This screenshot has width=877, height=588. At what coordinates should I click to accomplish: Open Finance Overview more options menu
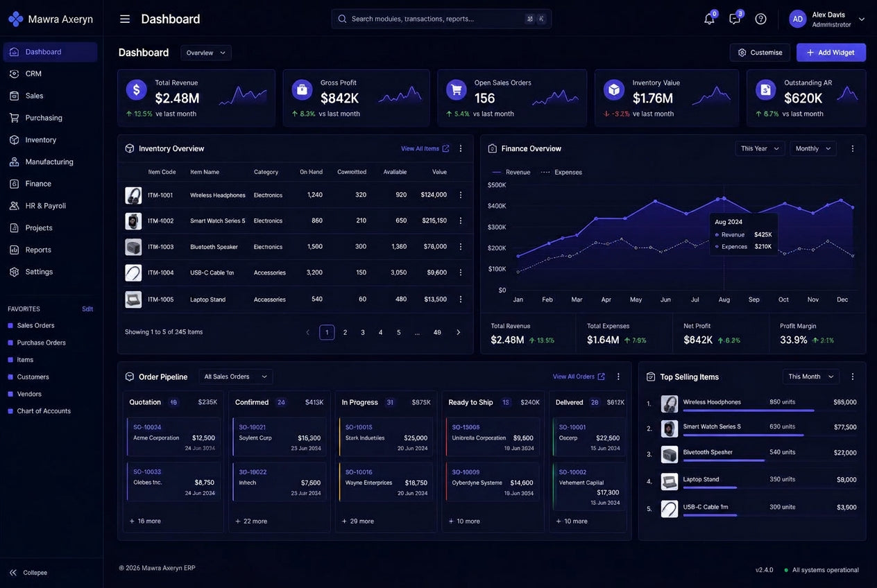coord(853,148)
